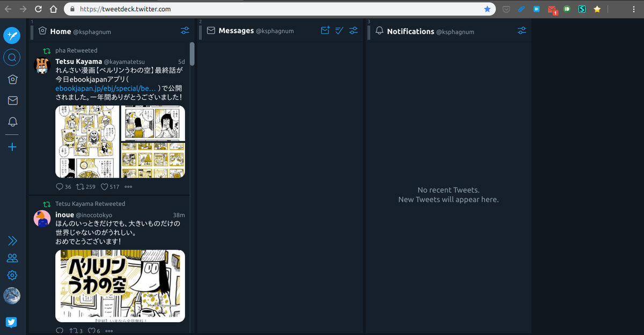Open the yellow star extension icon
644x335 pixels.
tap(597, 9)
